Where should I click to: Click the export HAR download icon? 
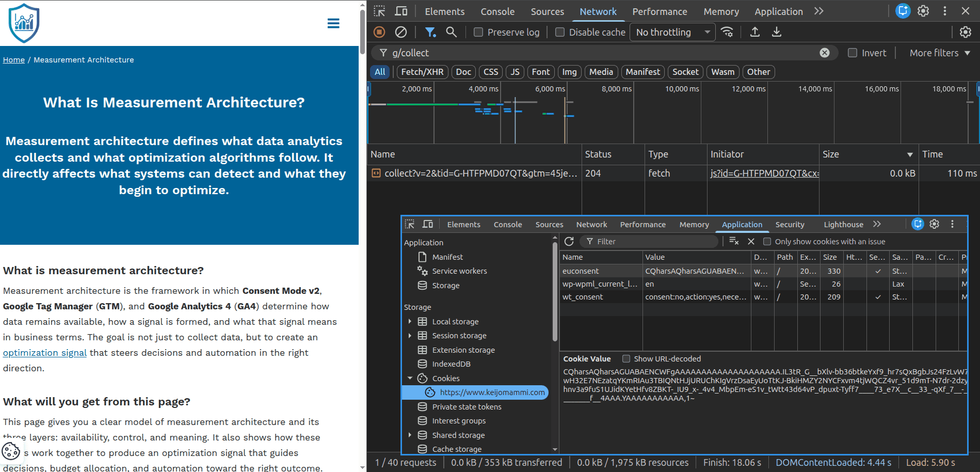point(776,32)
